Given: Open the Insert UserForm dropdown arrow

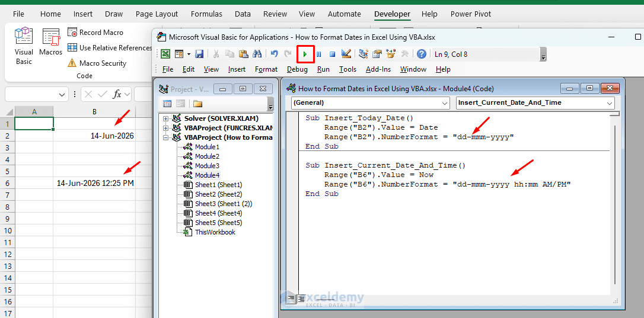Looking at the screenshot, I should [x=189, y=54].
